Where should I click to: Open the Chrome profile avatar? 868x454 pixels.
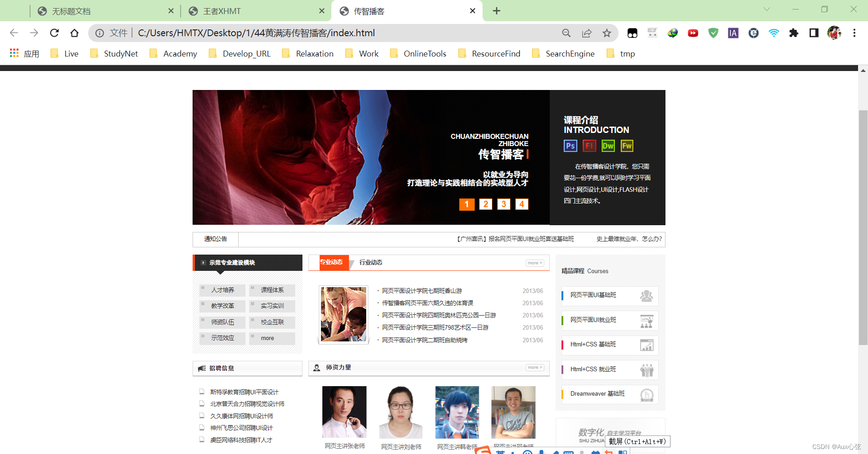pos(834,33)
